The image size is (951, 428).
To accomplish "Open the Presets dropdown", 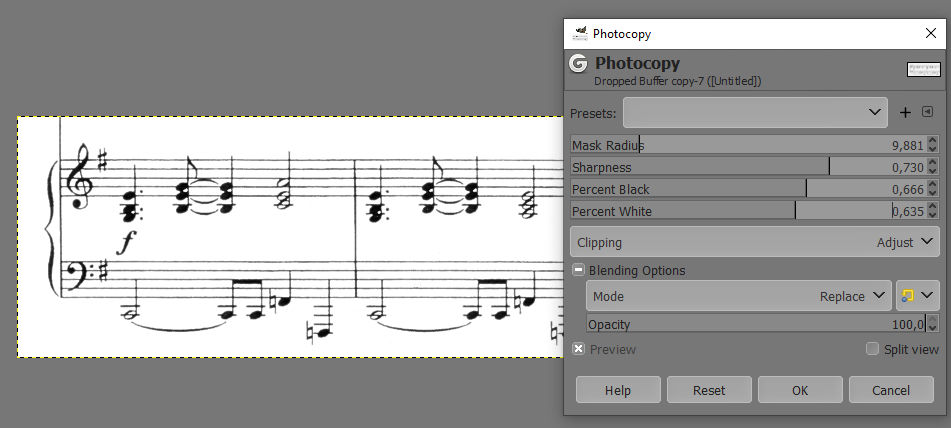I will pos(755,112).
